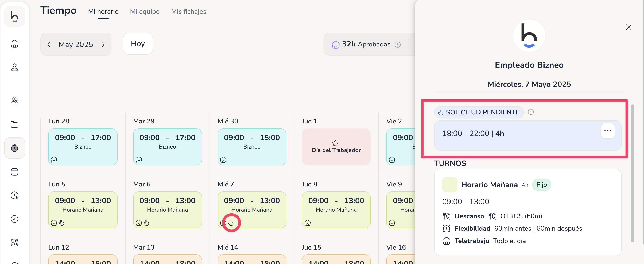This screenshot has height=264, width=644.
Task: Open Mar 13 shift 14:00 - 18:00 card
Action: [x=168, y=259]
